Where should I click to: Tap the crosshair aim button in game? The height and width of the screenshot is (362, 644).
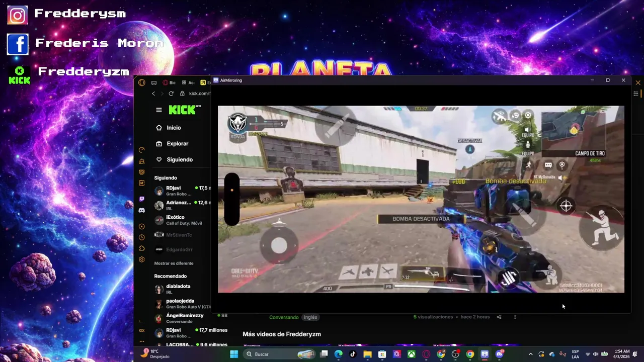(566, 206)
